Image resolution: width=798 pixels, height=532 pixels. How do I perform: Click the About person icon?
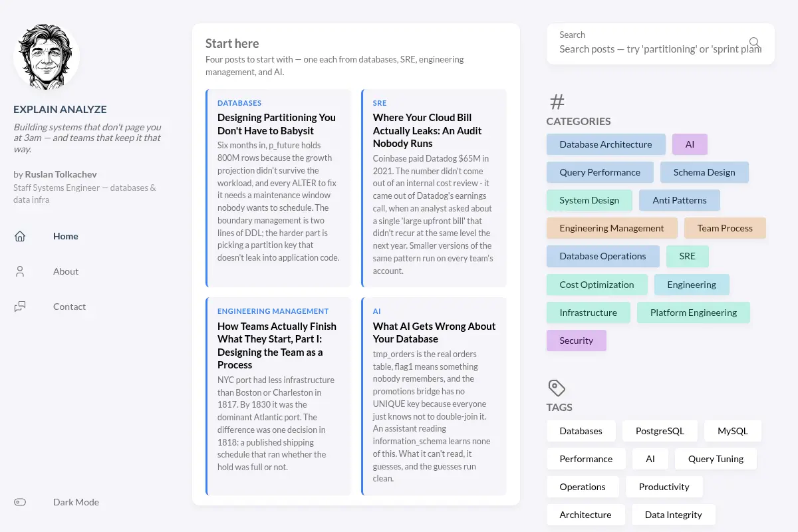point(20,271)
